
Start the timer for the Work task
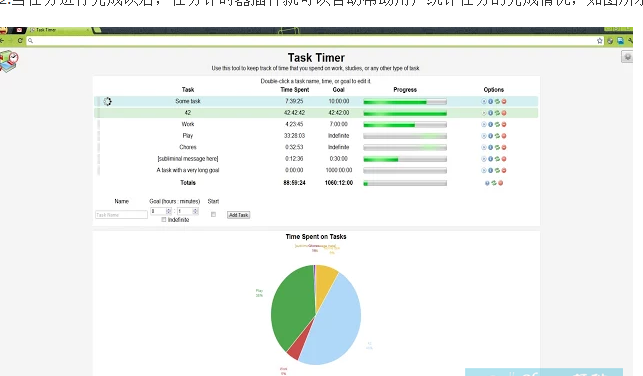483,125
